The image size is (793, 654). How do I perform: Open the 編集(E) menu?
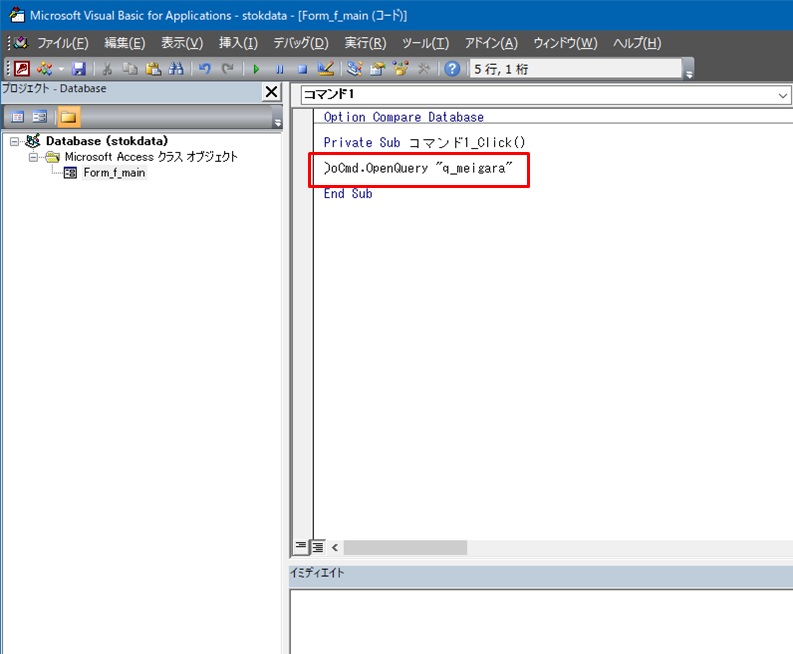[x=124, y=43]
